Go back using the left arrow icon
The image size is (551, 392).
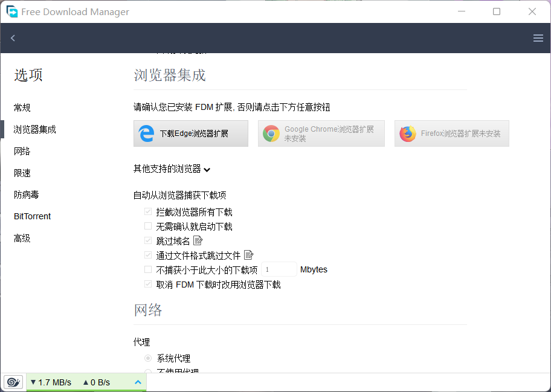click(x=13, y=38)
